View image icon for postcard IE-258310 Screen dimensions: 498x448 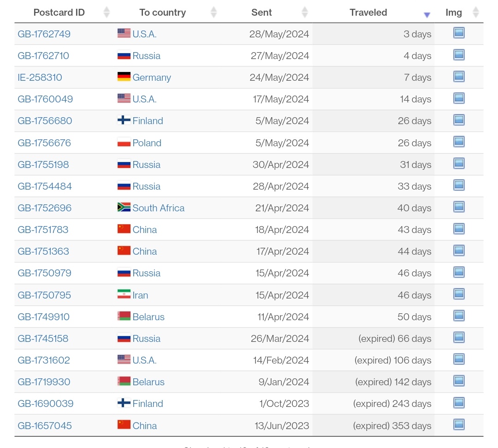click(458, 77)
